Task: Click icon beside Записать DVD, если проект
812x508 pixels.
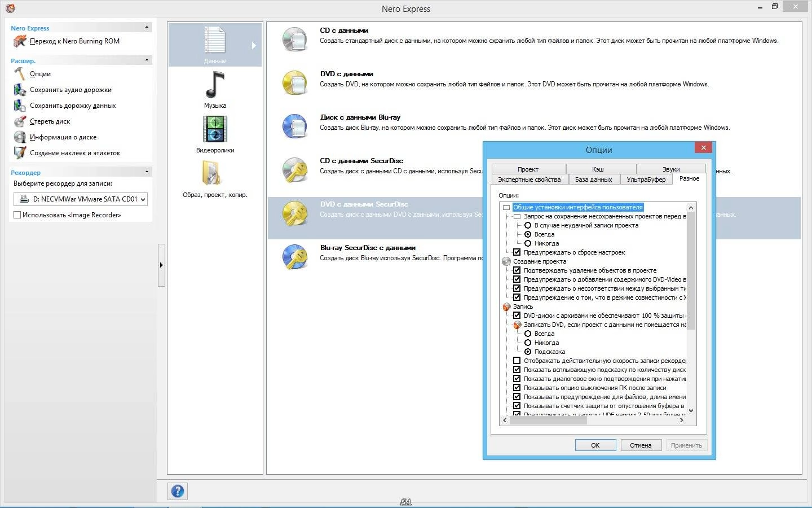Action: (517, 325)
